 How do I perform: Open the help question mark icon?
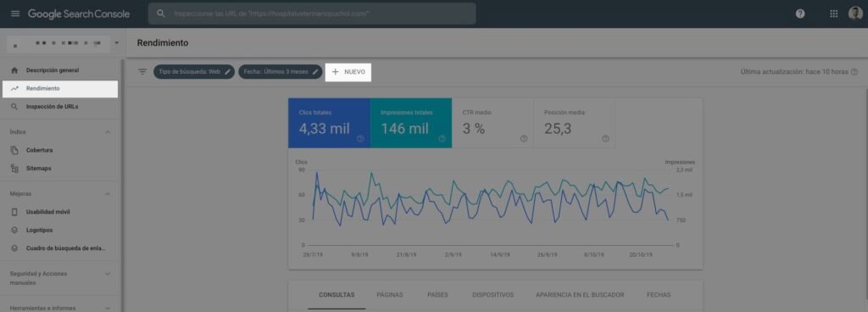tap(800, 14)
